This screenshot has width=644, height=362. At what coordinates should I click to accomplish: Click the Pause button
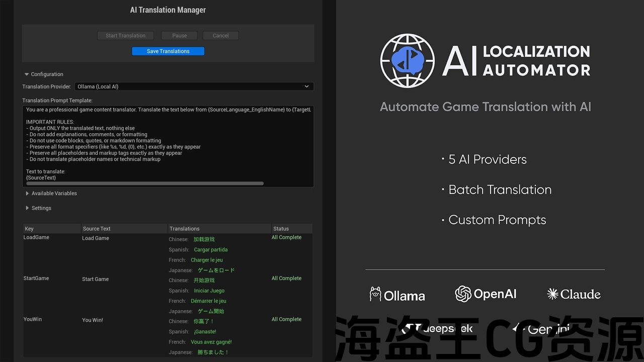[x=180, y=36]
